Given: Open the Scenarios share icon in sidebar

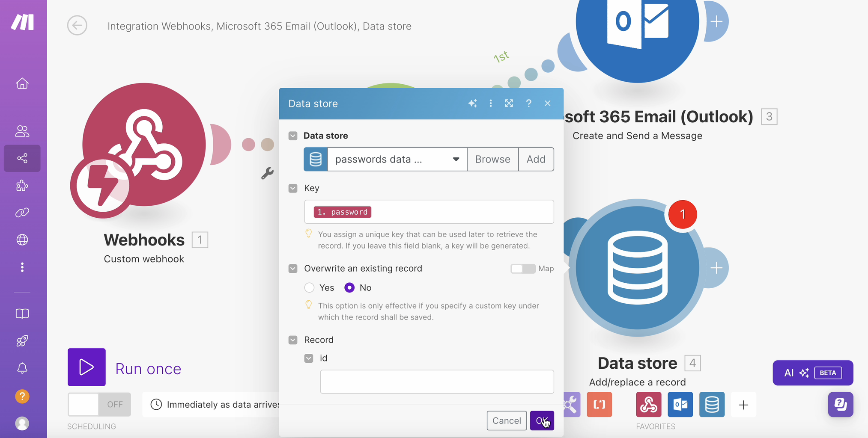Looking at the screenshot, I should [x=22, y=158].
